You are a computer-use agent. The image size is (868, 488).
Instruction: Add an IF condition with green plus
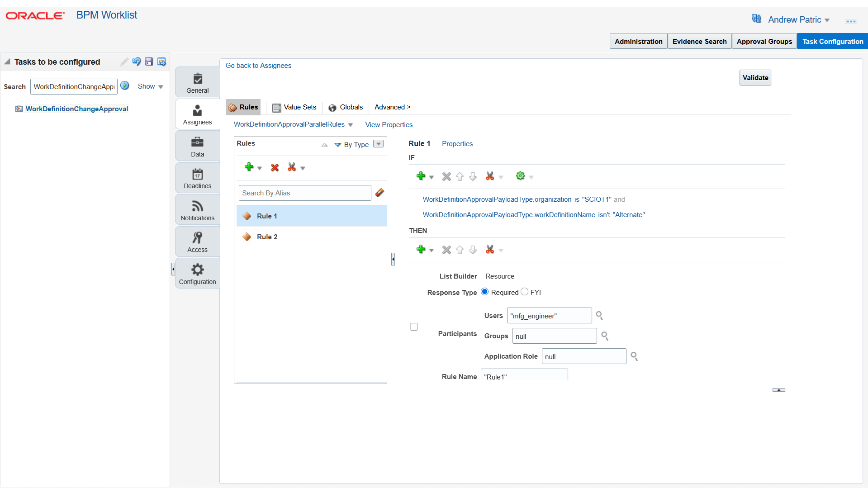tap(421, 176)
